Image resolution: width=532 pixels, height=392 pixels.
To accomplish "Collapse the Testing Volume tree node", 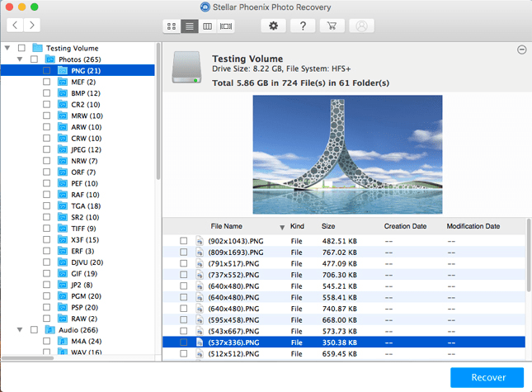I will (7, 48).
